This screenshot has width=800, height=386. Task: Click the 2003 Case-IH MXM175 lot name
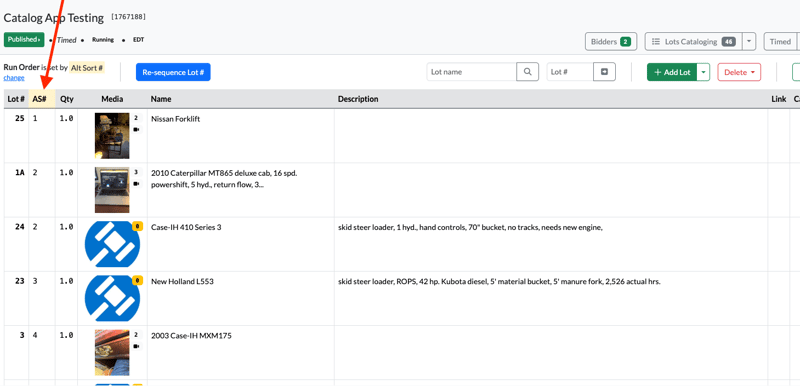[191, 336]
